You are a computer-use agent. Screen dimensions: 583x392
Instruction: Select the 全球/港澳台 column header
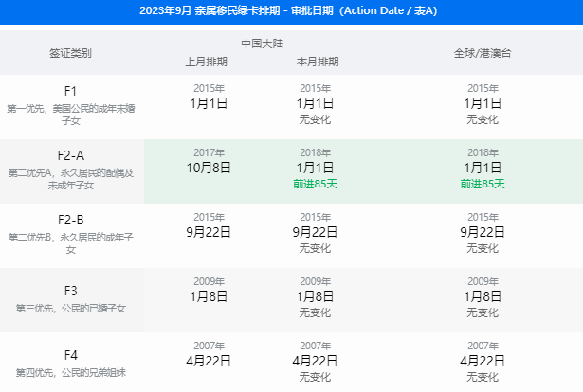coord(482,53)
